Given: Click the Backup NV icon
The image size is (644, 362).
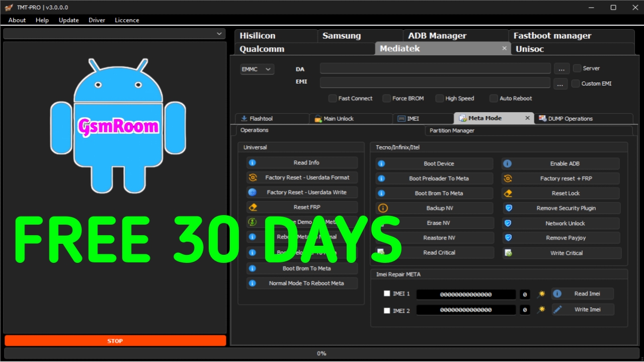Looking at the screenshot, I should 382,208.
